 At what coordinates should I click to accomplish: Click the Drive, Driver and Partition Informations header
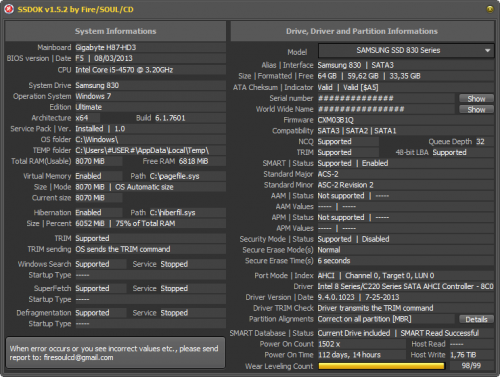362,31
